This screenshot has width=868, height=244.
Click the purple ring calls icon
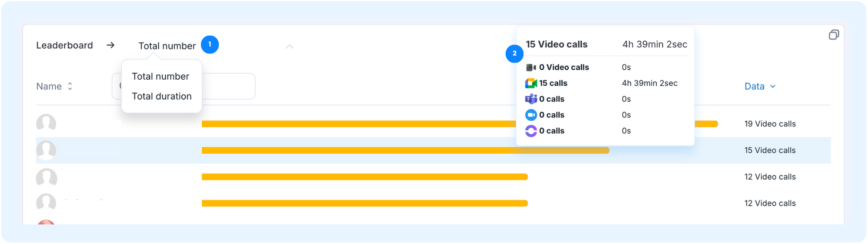(531, 131)
